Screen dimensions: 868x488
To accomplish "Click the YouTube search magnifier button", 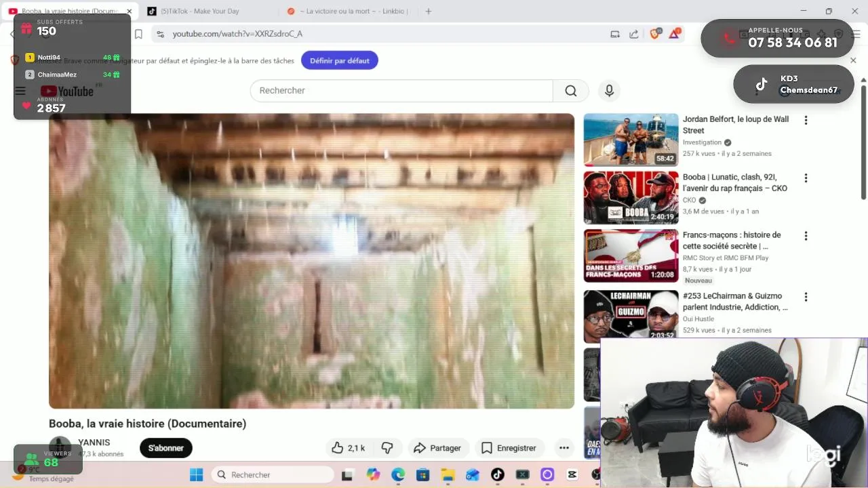I will click(x=571, y=91).
